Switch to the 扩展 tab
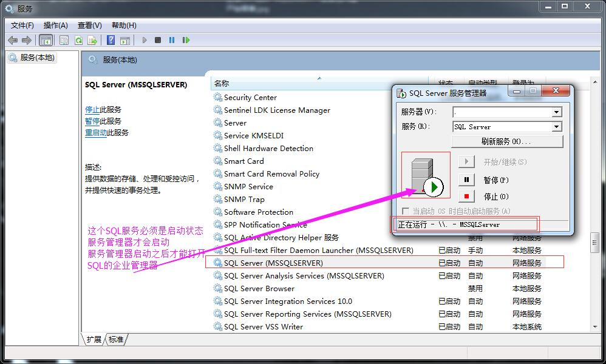The height and width of the screenshot is (364, 606). point(94,339)
